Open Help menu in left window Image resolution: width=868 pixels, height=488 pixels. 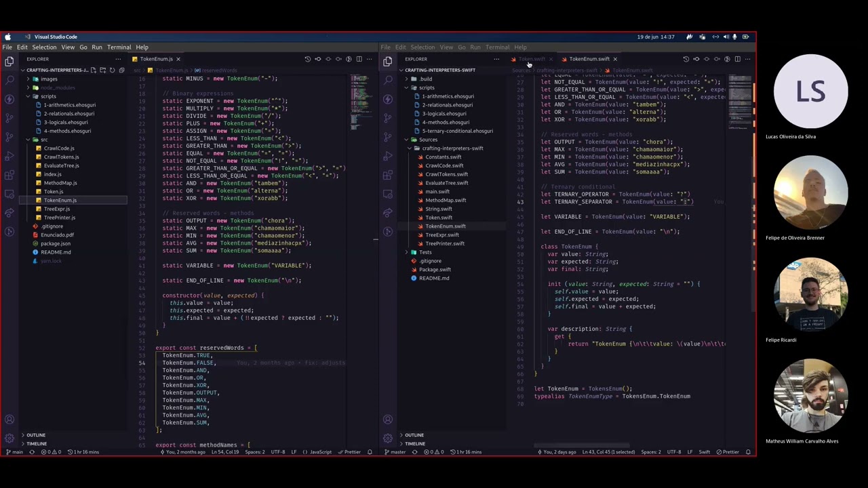click(x=142, y=47)
